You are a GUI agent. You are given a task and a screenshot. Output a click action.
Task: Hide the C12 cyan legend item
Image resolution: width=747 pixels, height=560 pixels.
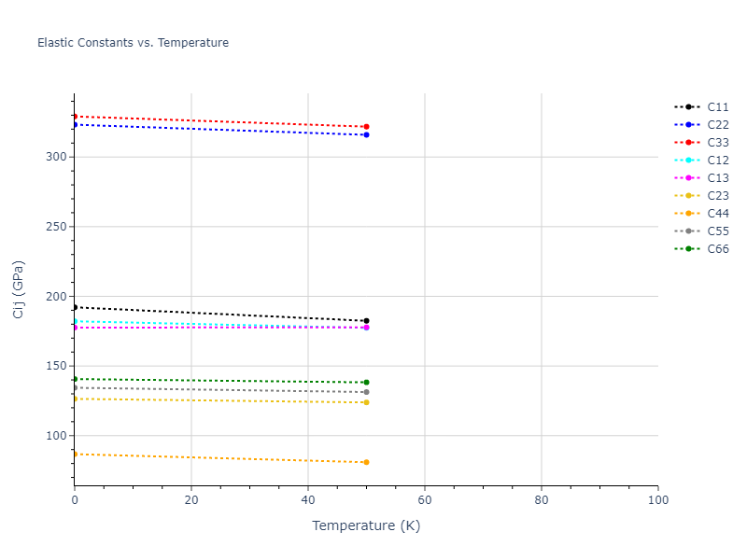pos(717,161)
